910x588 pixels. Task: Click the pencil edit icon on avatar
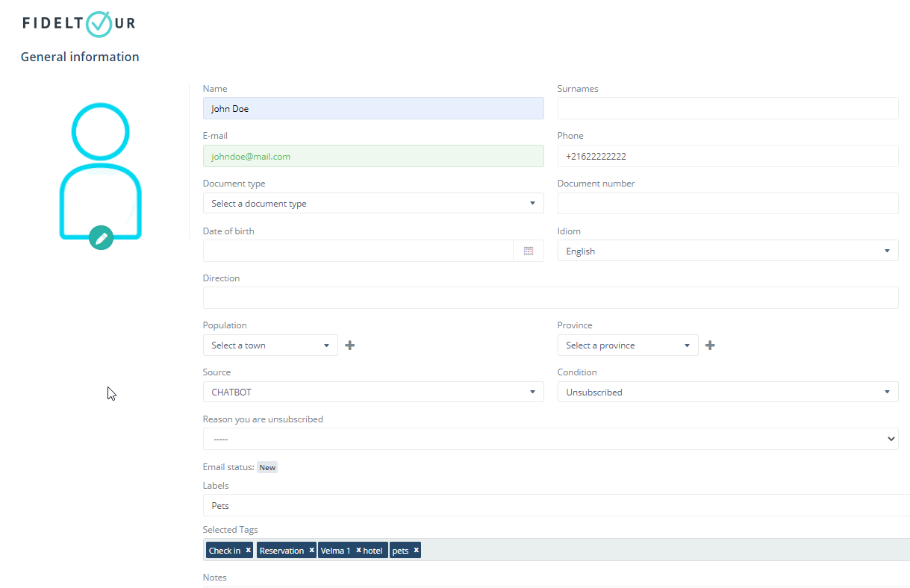point(101,238)
